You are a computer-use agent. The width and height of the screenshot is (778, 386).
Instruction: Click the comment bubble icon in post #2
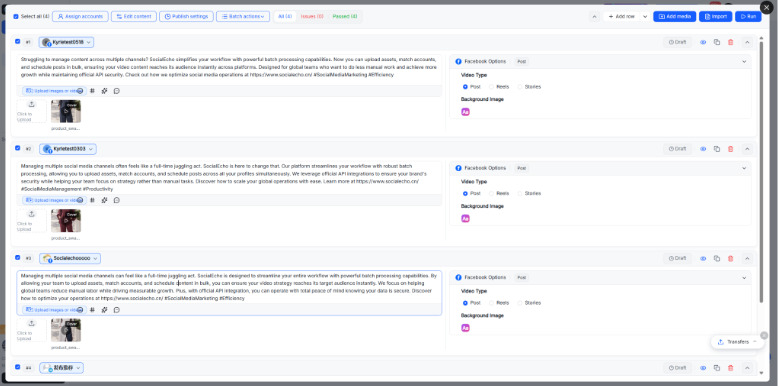coord(117,200)
